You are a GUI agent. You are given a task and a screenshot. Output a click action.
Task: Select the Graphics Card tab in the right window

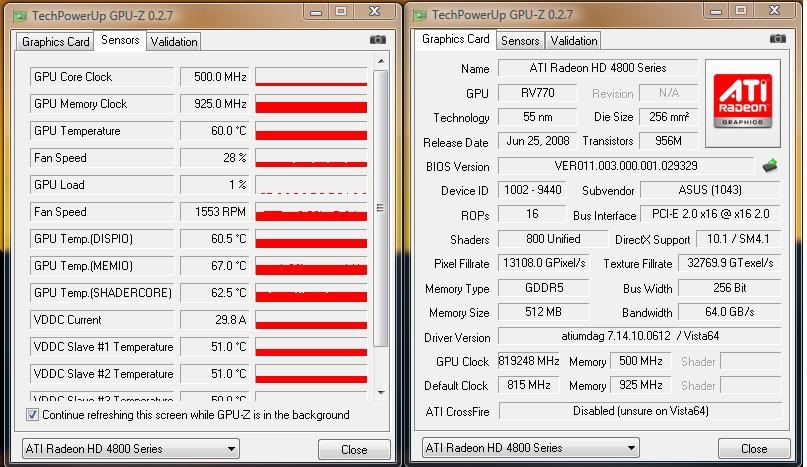point(455,39)
